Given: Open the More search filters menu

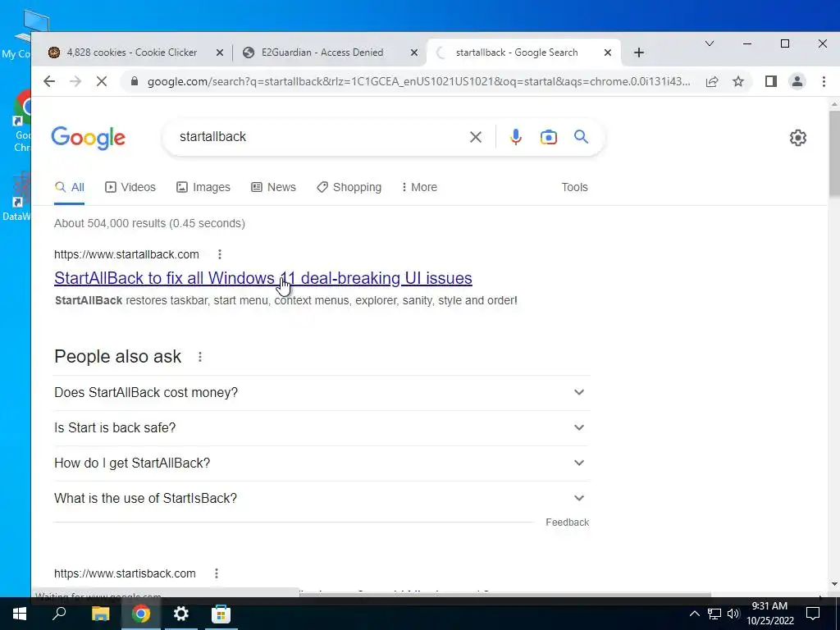Looking at the screenshot, I should tap(419, 188).
